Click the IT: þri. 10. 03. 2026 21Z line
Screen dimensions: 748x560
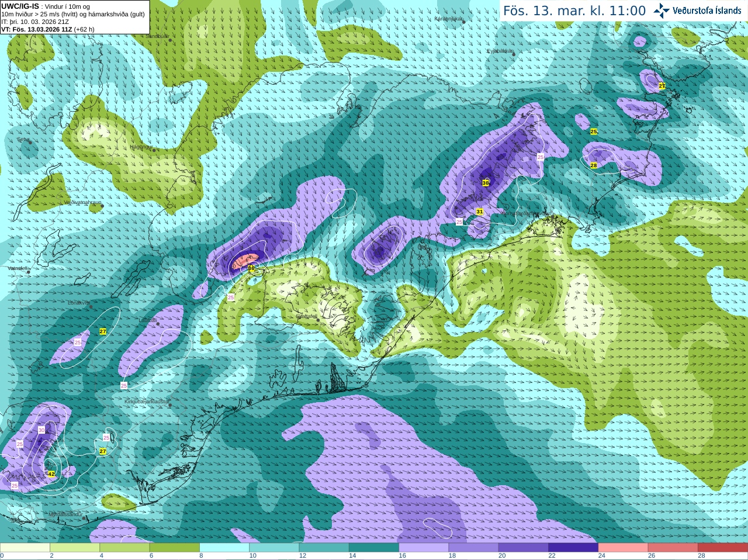[35, 22]
